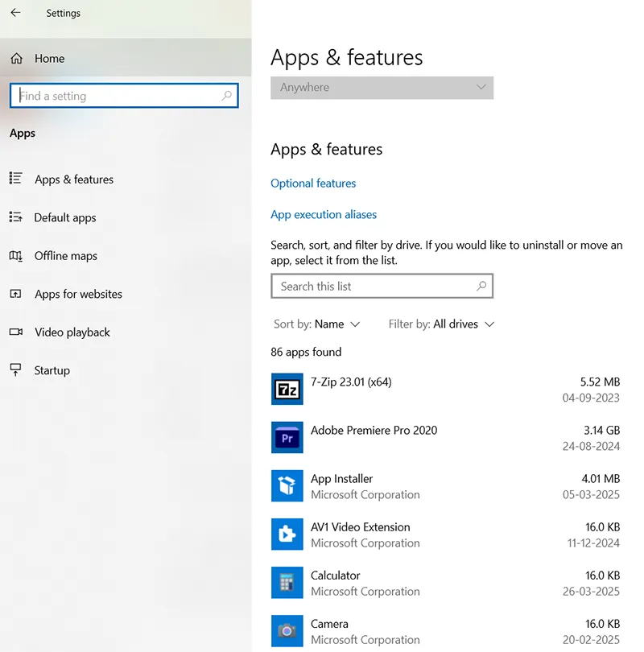The image size is (644, 652).
Task: Select the App Installer entry
Action: click(341, 479)
